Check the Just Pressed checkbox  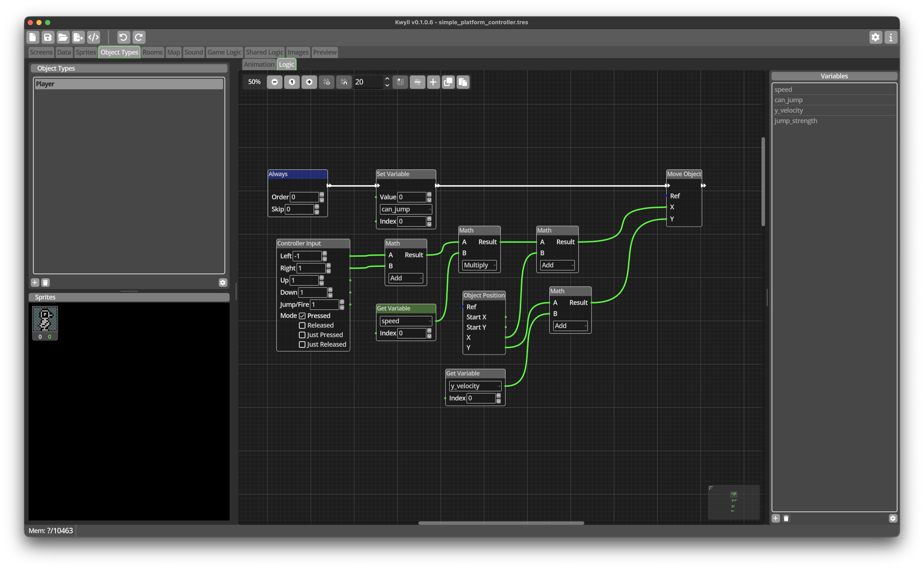(302, 335)
